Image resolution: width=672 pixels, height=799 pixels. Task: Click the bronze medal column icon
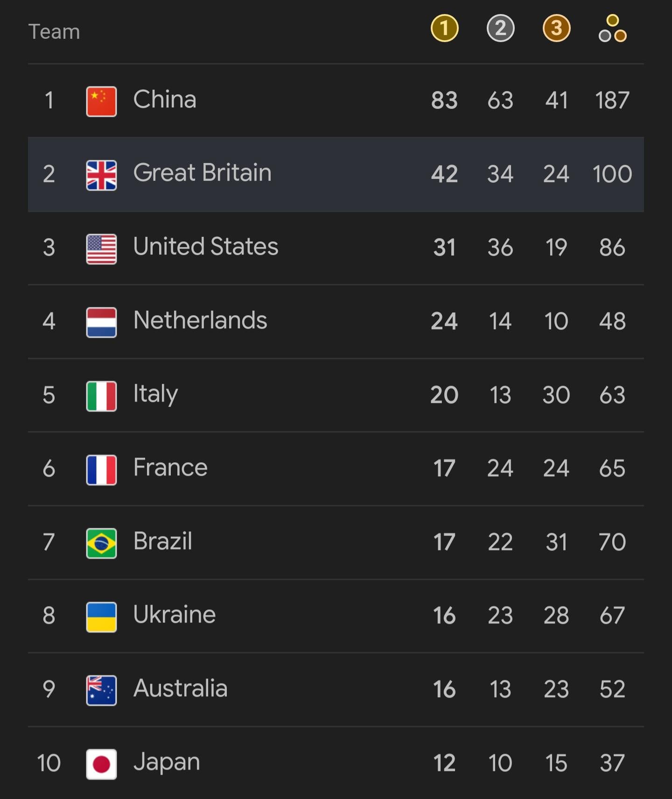point(556,28)
